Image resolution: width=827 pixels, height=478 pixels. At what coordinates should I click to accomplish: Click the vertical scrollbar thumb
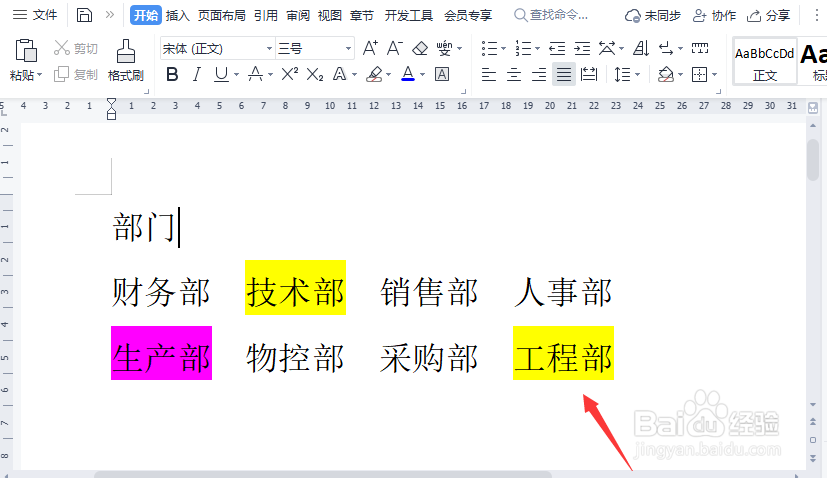[813, 160]
